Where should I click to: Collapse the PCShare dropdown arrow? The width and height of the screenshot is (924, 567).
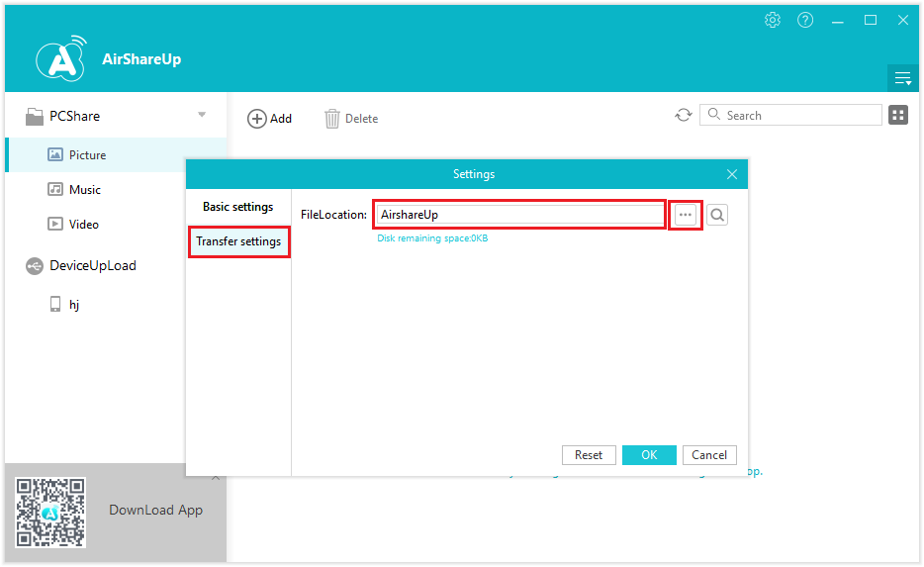[202, 115]
